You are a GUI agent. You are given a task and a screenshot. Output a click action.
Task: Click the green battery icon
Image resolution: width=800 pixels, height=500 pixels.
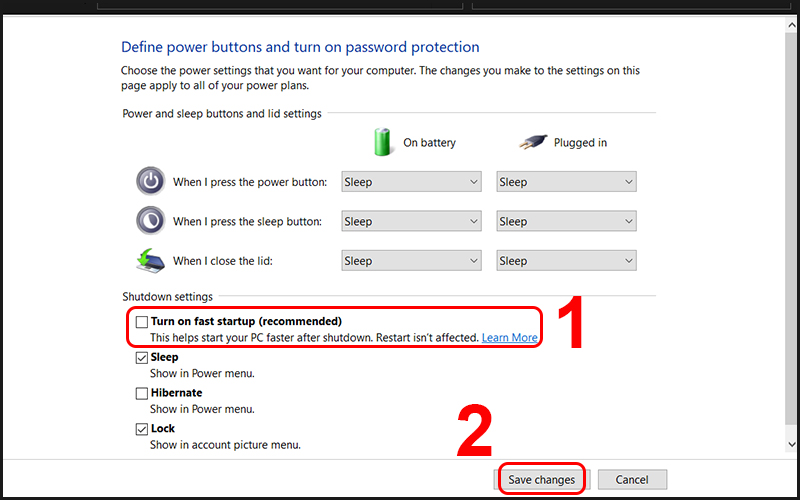(x=382, y=142)
